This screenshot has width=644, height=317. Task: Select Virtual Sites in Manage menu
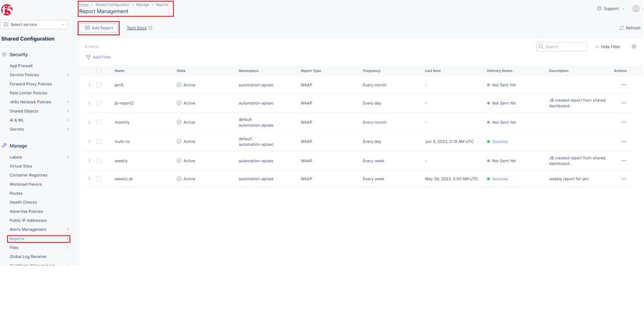click(21, 166)
